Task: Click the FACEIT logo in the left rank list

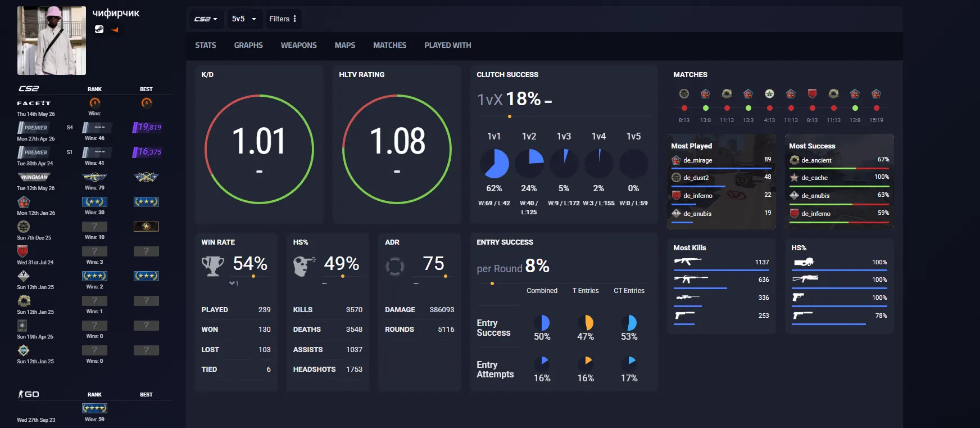Action: tap(34, 103)
